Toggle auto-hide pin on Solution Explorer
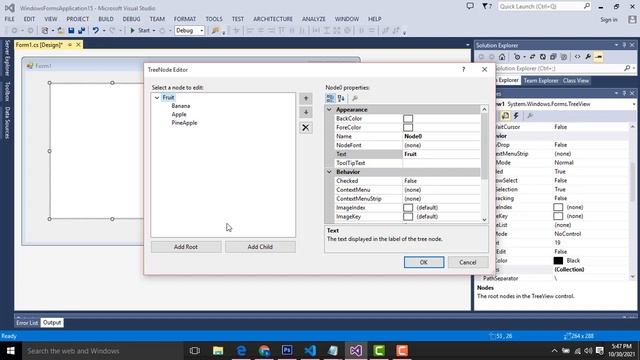Viewport: 640px width, 360px height. 624,45
